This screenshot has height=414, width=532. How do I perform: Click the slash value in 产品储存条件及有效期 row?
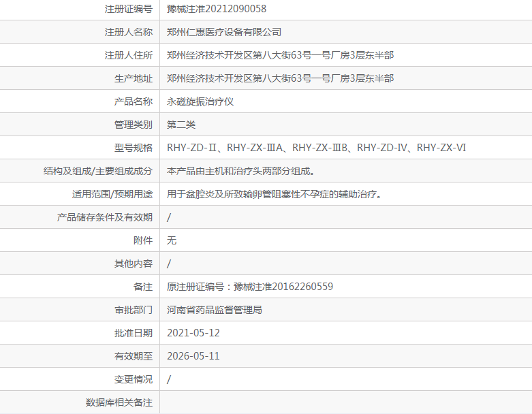(169, 217)
